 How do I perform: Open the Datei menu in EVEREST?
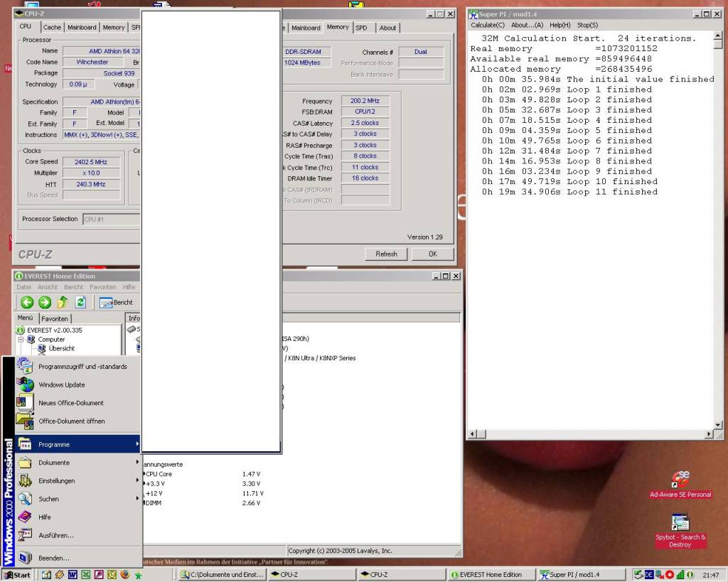click(x=23, y=287)
